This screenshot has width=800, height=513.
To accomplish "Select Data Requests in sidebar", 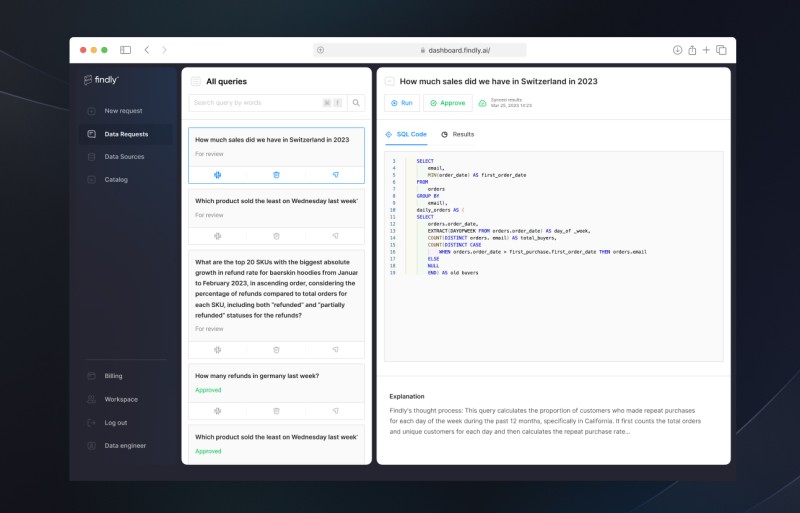I will pos(126,134).
